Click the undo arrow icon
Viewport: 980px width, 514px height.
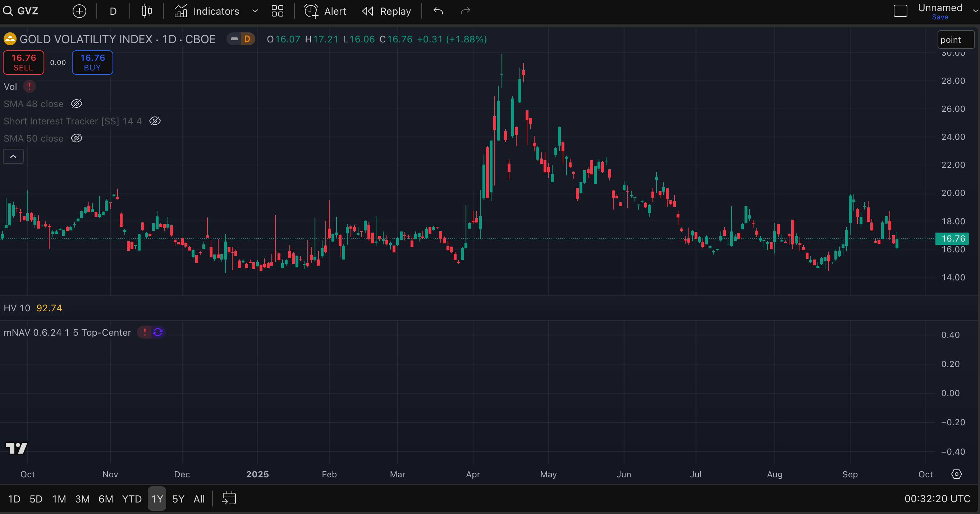pos(438,11)
